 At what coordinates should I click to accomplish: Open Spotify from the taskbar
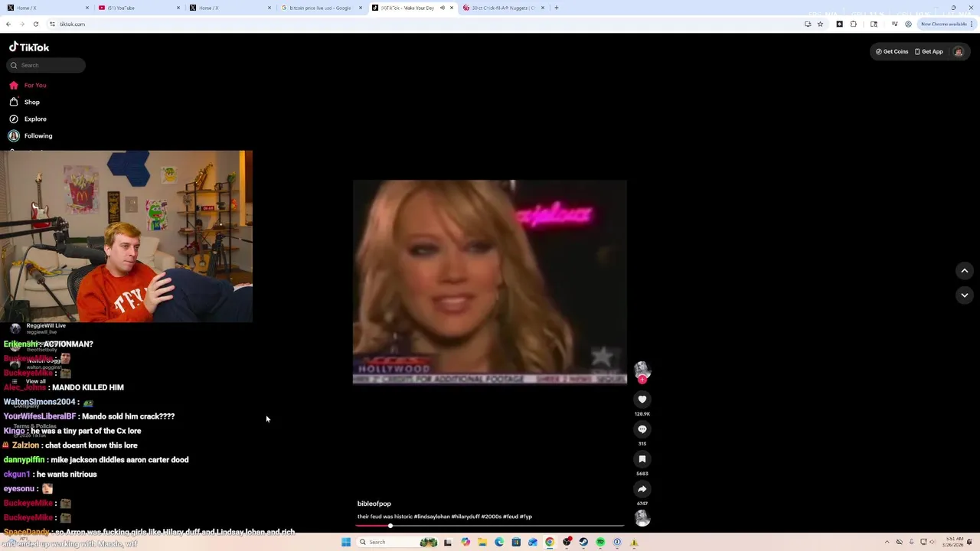[600, 542]
